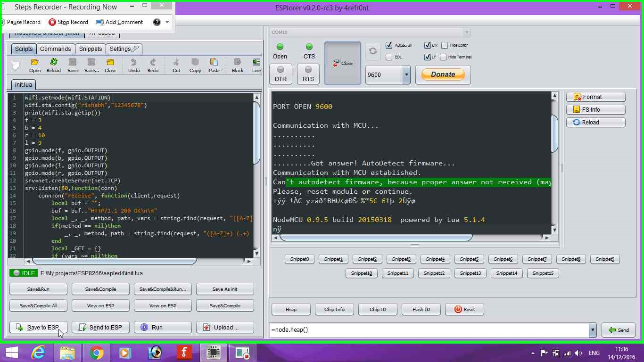Image resolution: width=644 pixels, height=362 pixels.
Task: Enable the Hide Terminal checkbox
Action: [443, 57]
